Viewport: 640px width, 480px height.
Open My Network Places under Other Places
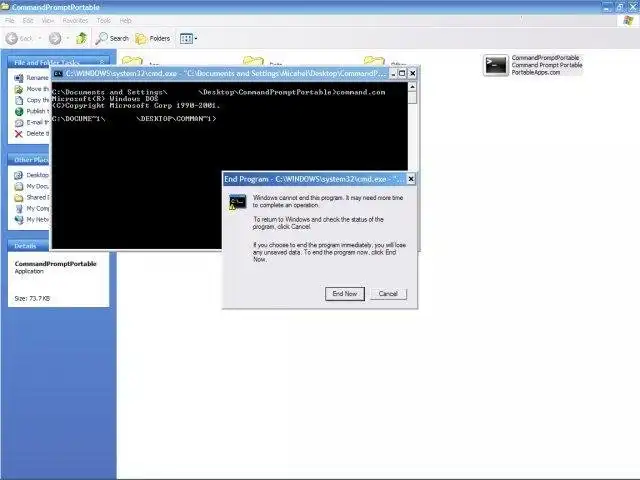pyautogui.click(x=38, y=220)
